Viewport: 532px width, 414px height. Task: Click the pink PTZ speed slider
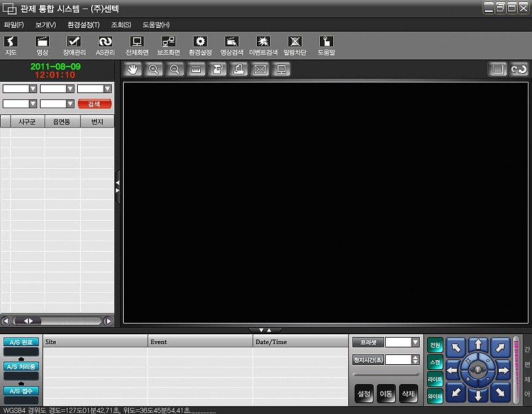(x=516, y=369)
